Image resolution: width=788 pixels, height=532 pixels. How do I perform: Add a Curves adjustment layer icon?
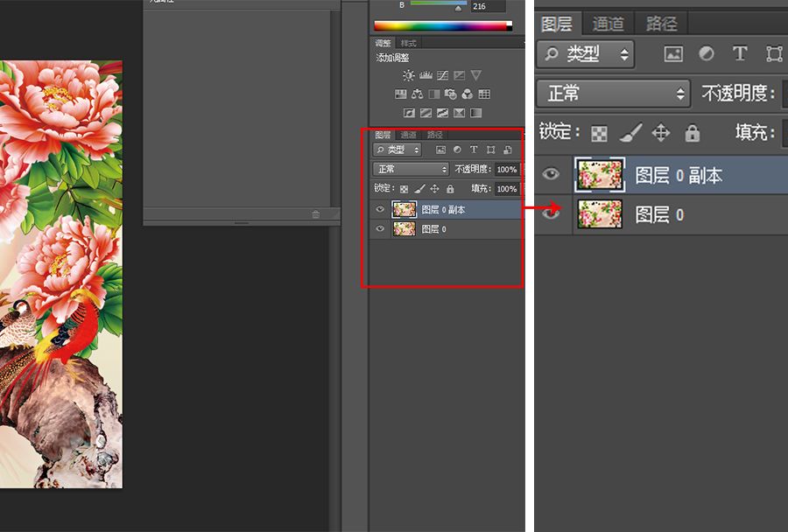[x=442, y=75]
